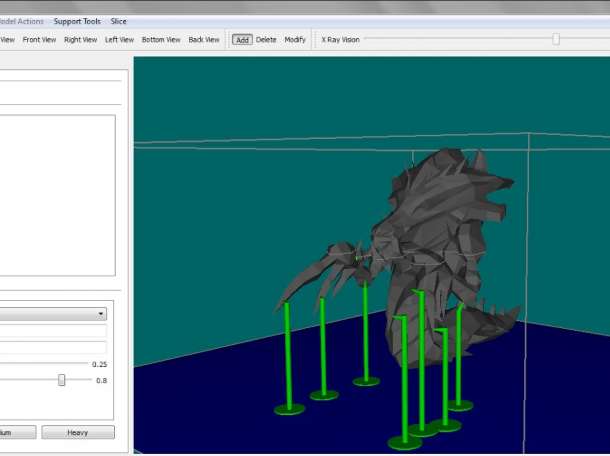Image resolution: width=610 pixels, height=456 pixels.
Task: Switch to Front View
Action: 39,40
